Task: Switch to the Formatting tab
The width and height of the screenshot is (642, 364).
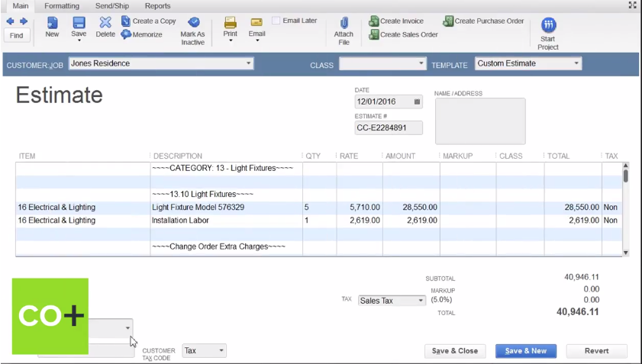Action: point(62,6)
